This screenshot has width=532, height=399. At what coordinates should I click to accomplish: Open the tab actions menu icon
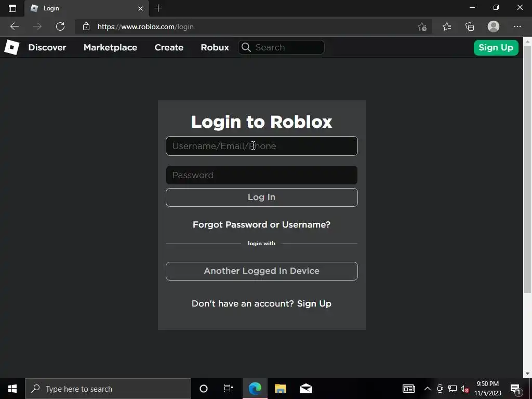pyautogui.click(x=12, y=8)
